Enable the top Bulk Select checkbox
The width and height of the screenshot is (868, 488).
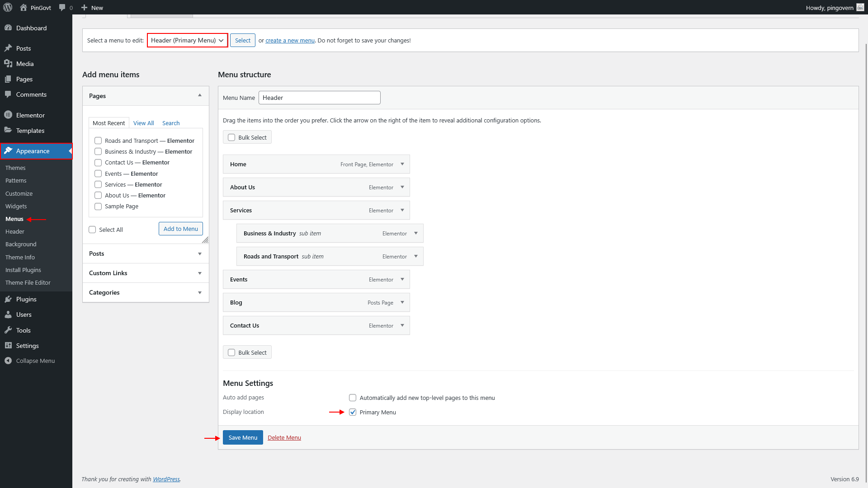pos(231,137)
